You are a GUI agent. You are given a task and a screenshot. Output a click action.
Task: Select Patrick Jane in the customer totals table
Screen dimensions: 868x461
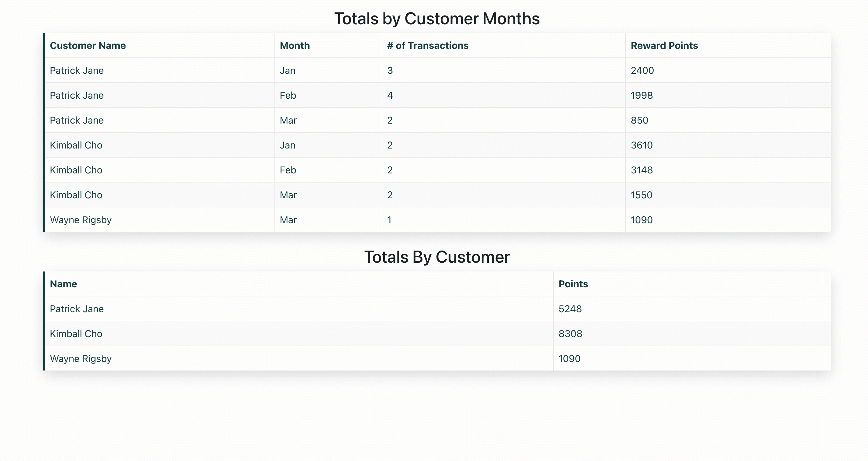[x=77, y=309]
